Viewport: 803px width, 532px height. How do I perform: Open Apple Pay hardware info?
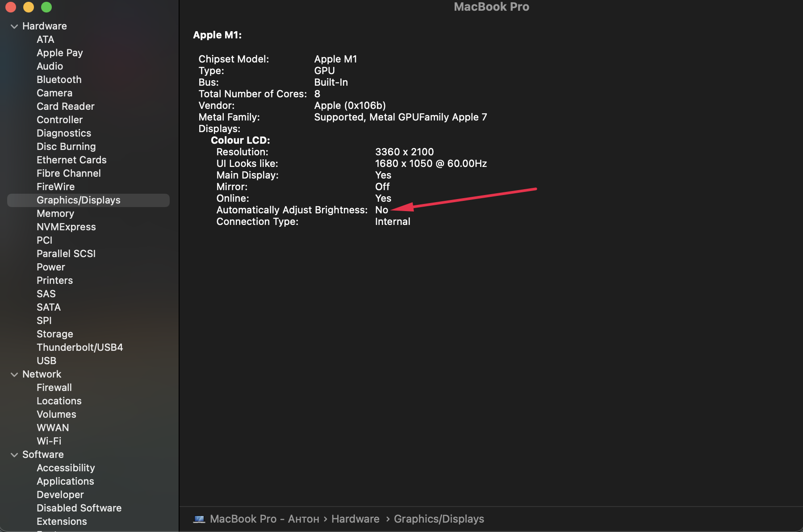coord(60,53)
